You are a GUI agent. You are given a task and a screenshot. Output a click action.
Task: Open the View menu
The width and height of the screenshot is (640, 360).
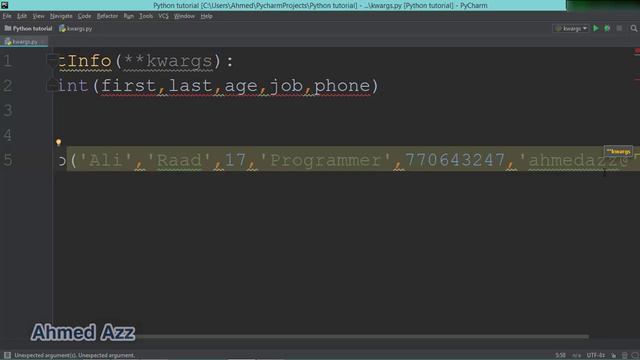[x=38, y=16]
